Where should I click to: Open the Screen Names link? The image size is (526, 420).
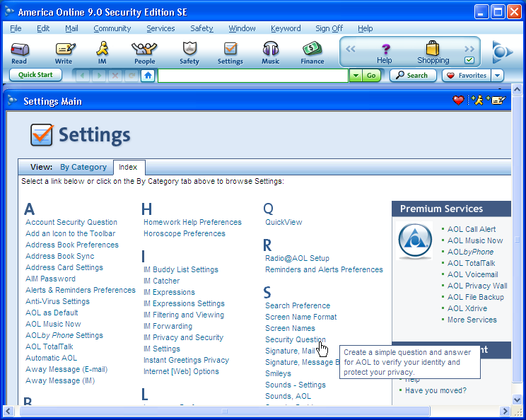[x=290, y=328]
